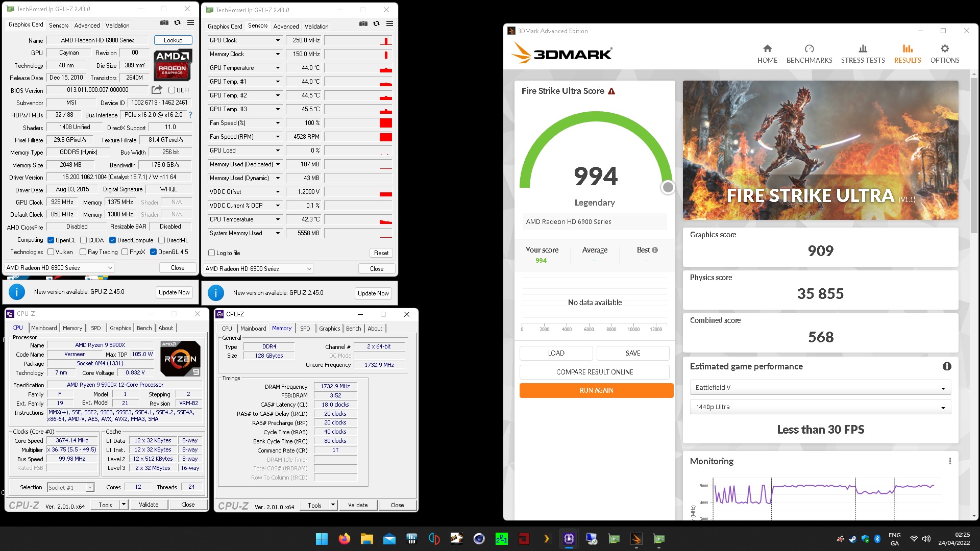Toggle DirectCompute checkbox
980x551 pixels.
(x=113, y=240)
